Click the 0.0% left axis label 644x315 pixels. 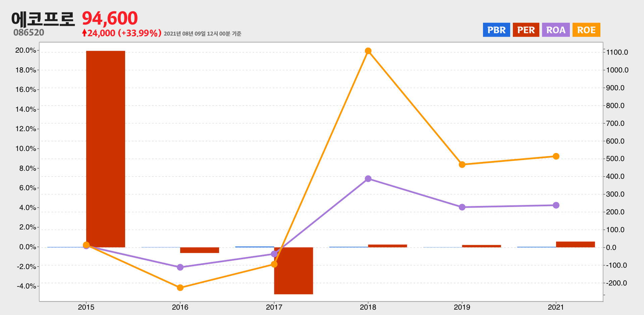click(28, 247)
